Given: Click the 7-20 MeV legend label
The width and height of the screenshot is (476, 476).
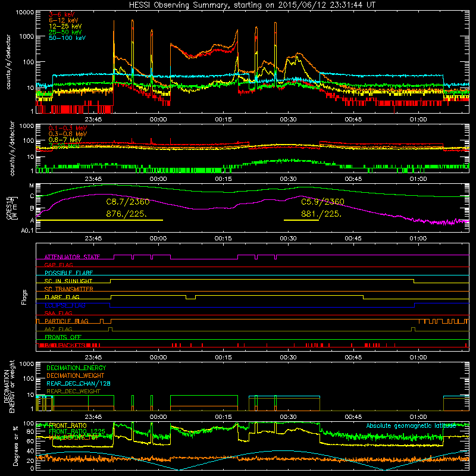Looking at the screenshot, I should pos(64,146).
